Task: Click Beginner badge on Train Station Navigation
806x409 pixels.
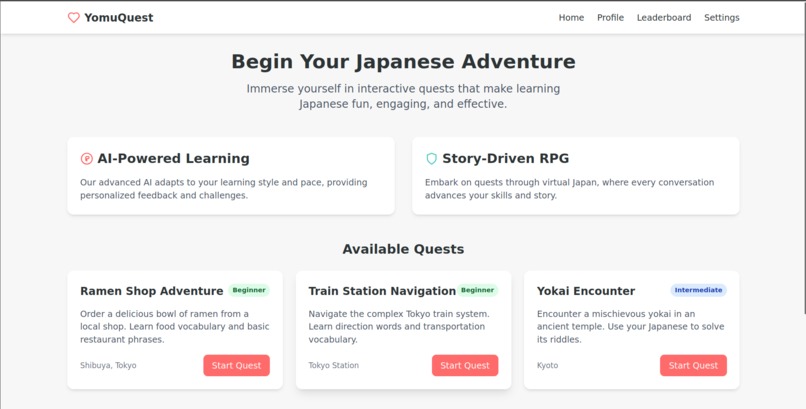Action: coord(478,290)
